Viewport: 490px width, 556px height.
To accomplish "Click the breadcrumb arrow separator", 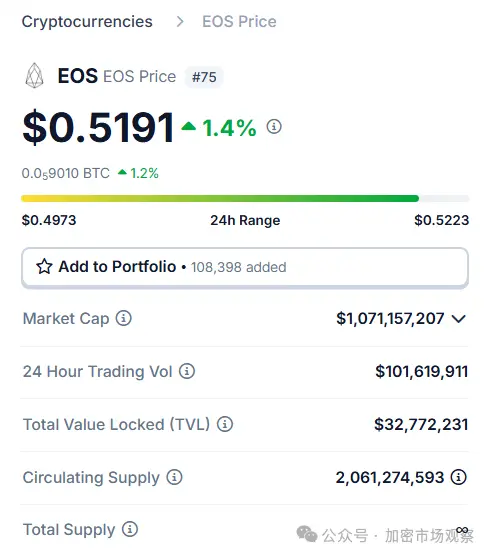I will (x=180, y=22).
